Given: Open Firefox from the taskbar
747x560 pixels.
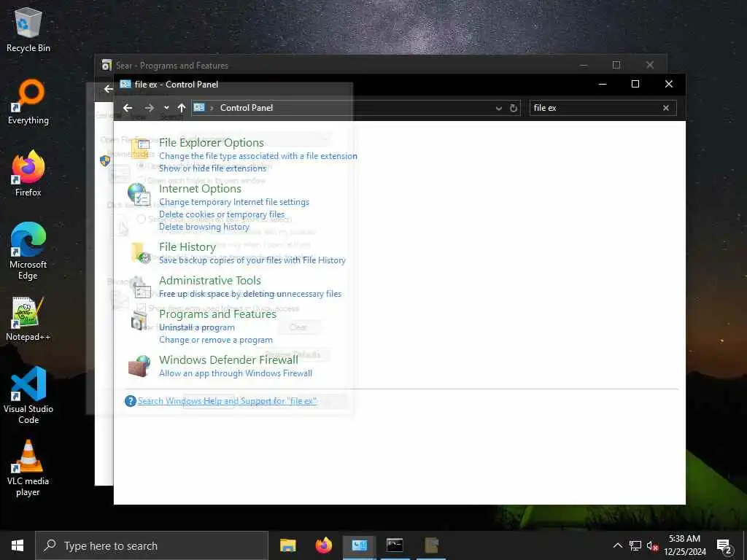Looking at the screenshot, I should coord(323,545).
